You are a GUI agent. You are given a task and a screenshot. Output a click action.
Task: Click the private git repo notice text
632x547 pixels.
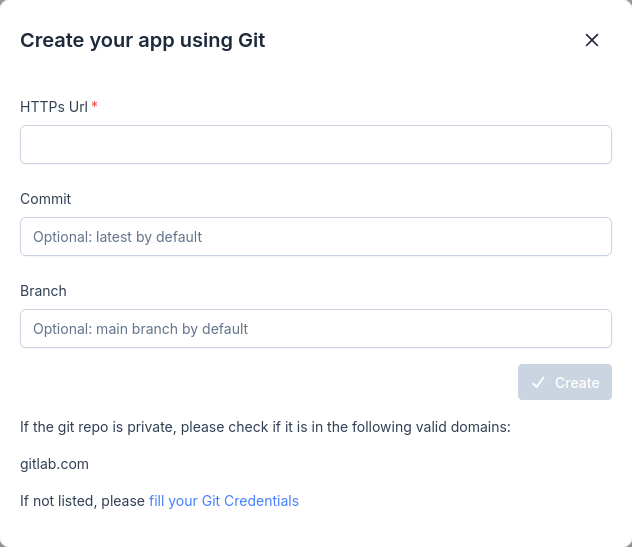(x=265, y=427)
